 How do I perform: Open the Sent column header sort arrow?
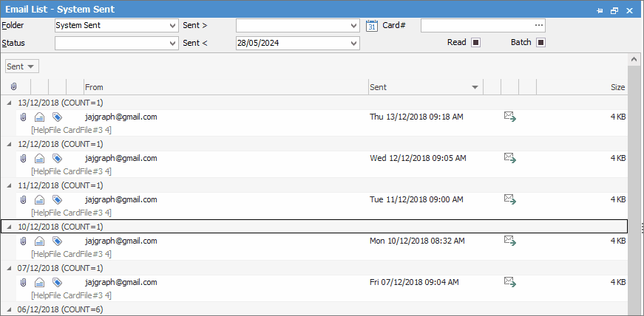475,87
